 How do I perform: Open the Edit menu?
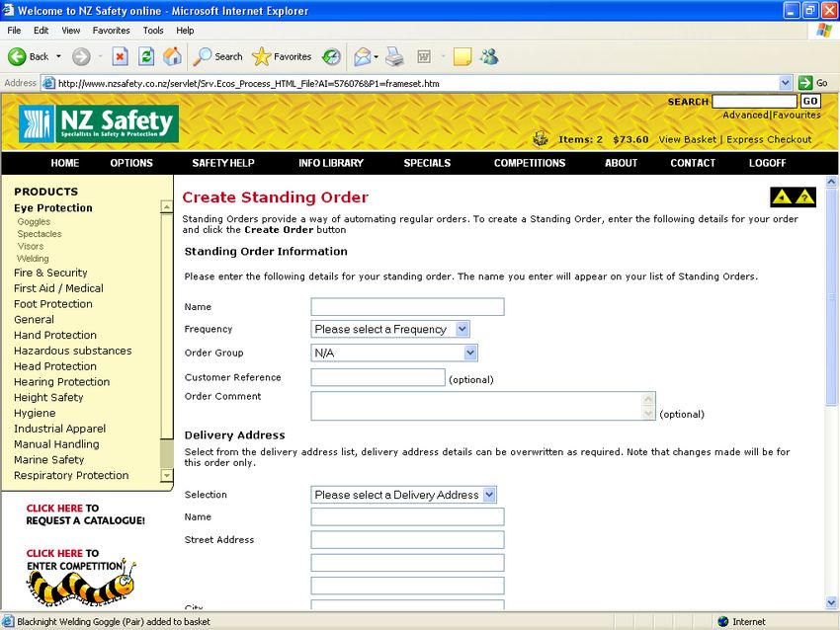tap(41, 31)
